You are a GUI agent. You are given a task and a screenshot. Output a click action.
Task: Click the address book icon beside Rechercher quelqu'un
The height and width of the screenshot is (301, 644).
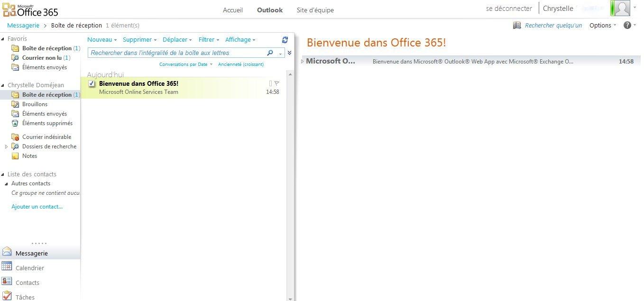pos(517,25)
